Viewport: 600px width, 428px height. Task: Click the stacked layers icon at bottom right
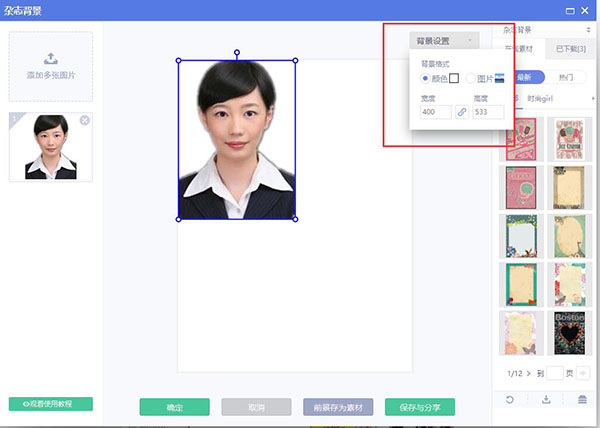coord(581,399)
